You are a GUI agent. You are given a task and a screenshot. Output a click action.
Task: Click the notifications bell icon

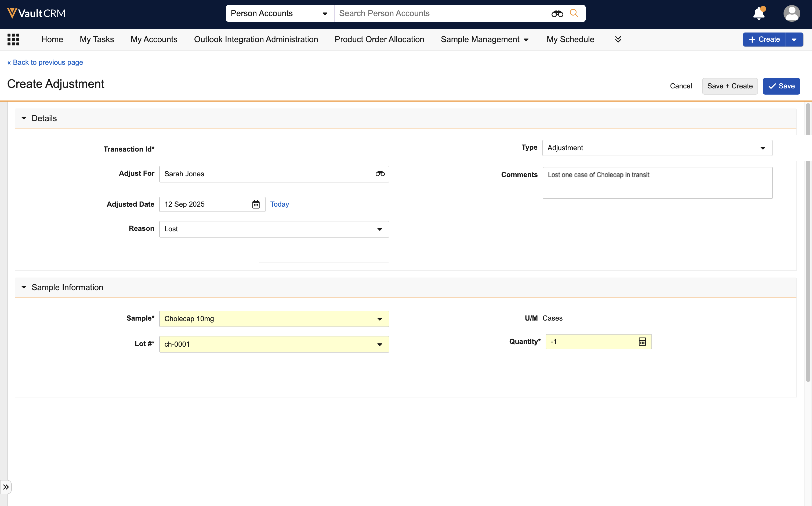click(x=759, y=14)
